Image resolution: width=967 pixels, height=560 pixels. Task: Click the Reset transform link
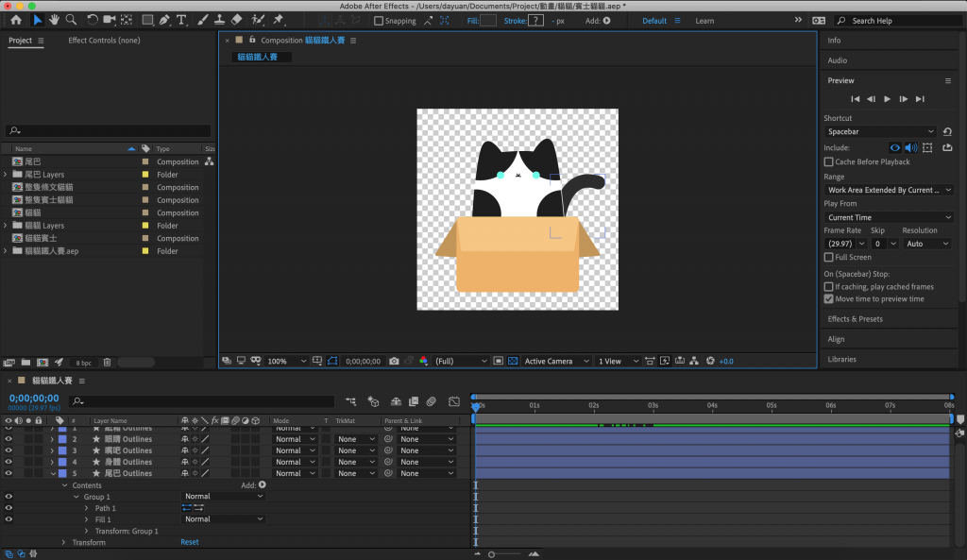click(190, 542)
